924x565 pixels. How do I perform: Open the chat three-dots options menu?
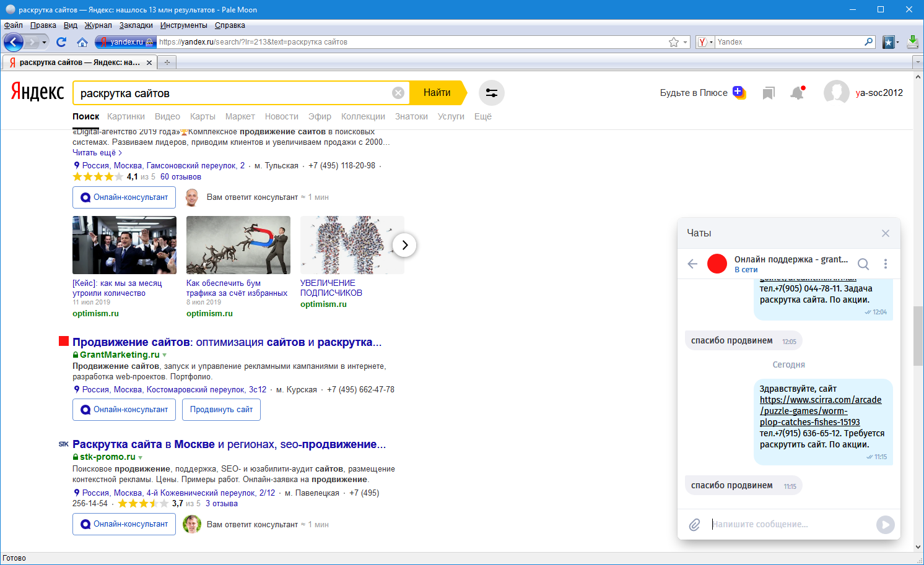(x=886, y=264)
